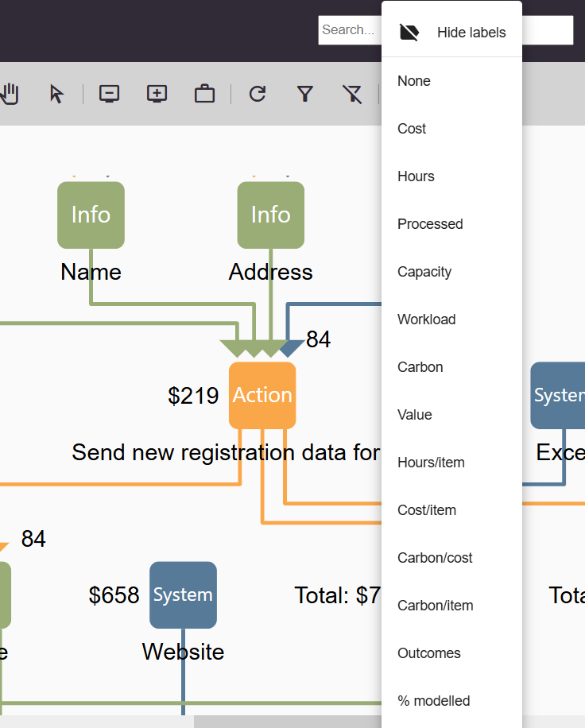Screen dimensions: 585x728
Task: Click the Website label text
Action: (183, 652)
